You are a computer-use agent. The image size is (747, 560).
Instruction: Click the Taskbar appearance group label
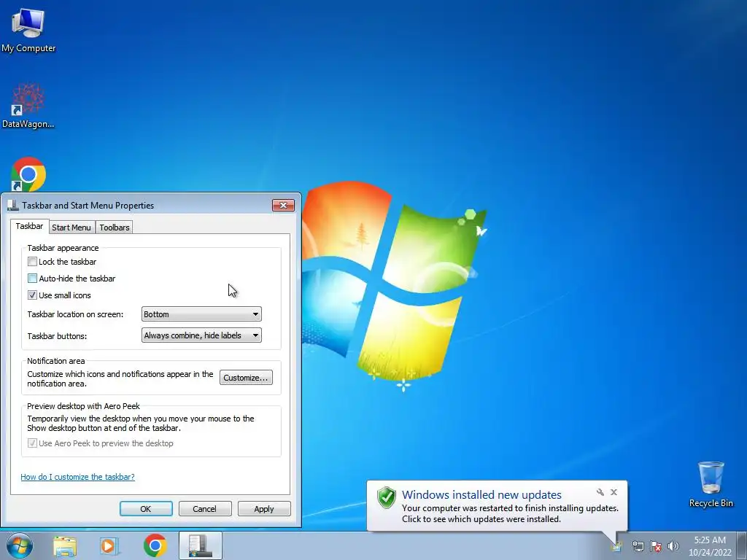(x=63, y=248)
